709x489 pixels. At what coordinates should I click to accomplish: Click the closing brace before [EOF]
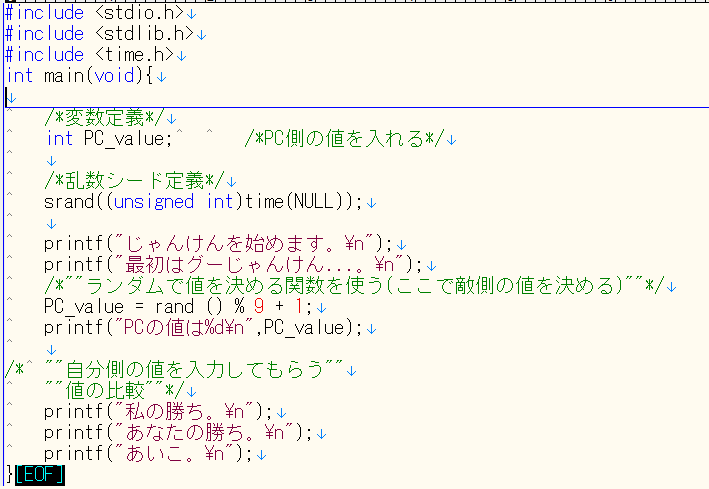click(x=10, y=475)
